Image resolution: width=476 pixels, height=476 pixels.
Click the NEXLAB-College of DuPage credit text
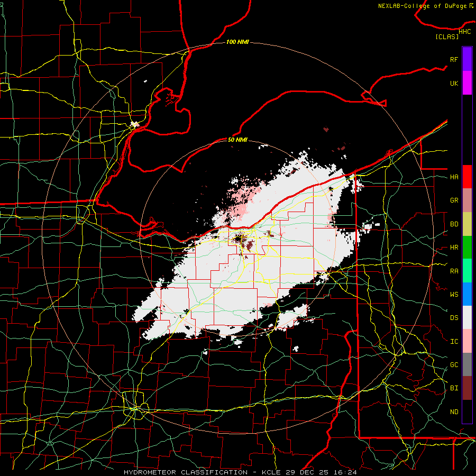point(422,6)
